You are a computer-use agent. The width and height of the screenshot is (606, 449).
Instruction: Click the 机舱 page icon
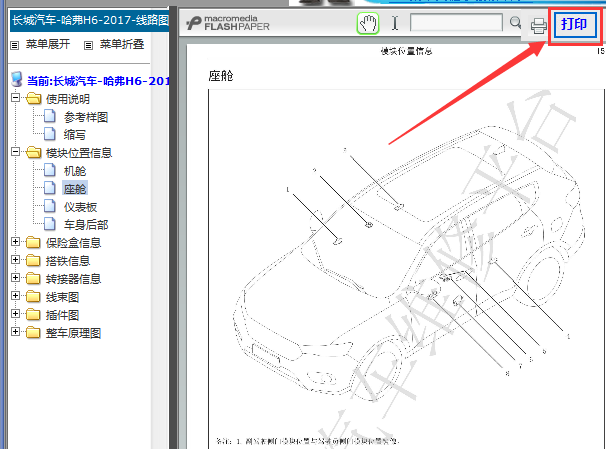click(49, 169)
